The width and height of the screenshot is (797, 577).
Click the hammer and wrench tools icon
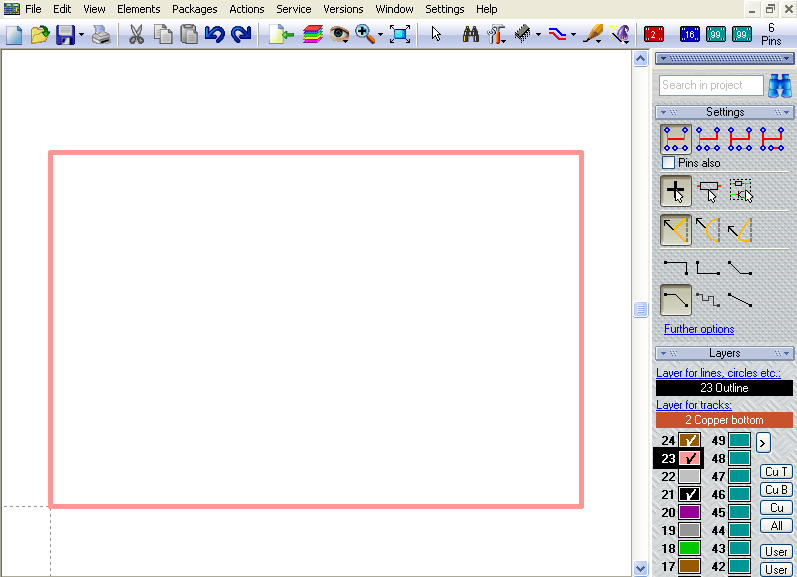click(x=496, y=35)
